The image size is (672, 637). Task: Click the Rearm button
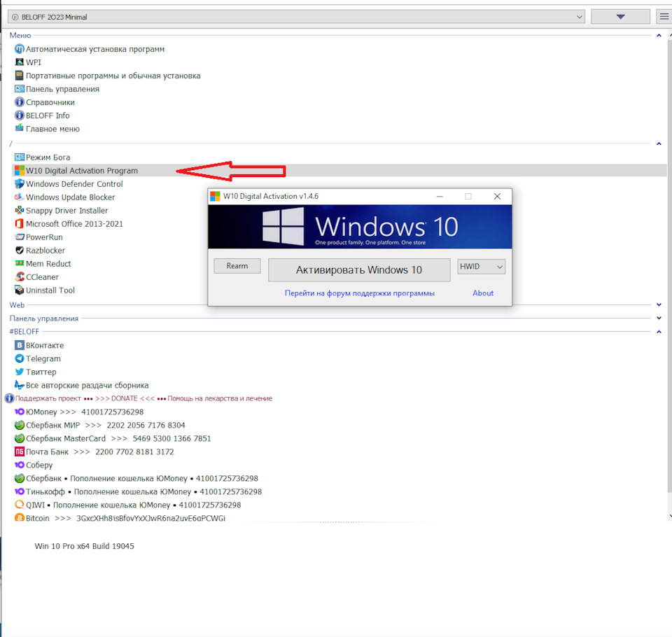tap(237, 266)
